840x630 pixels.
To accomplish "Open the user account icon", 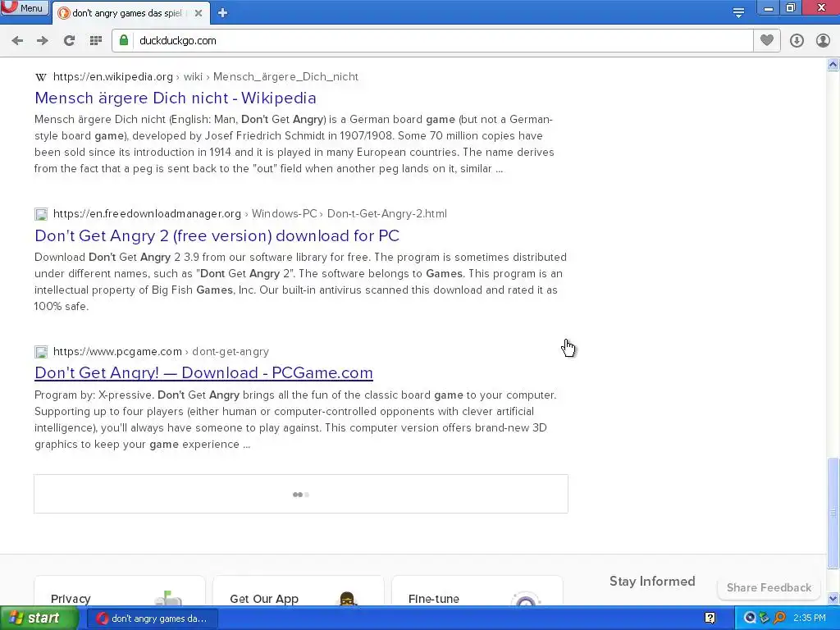I will click(823, 41).
